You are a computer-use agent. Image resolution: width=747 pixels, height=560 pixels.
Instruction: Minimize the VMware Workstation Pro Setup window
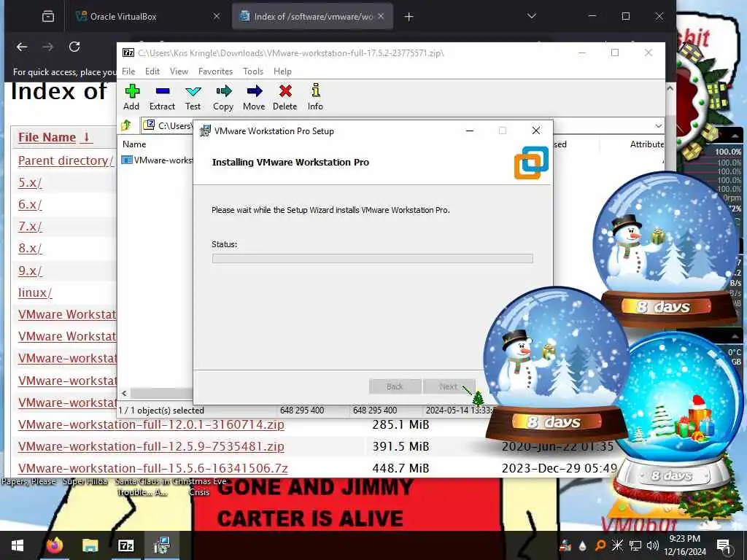[x=470, y=131]
